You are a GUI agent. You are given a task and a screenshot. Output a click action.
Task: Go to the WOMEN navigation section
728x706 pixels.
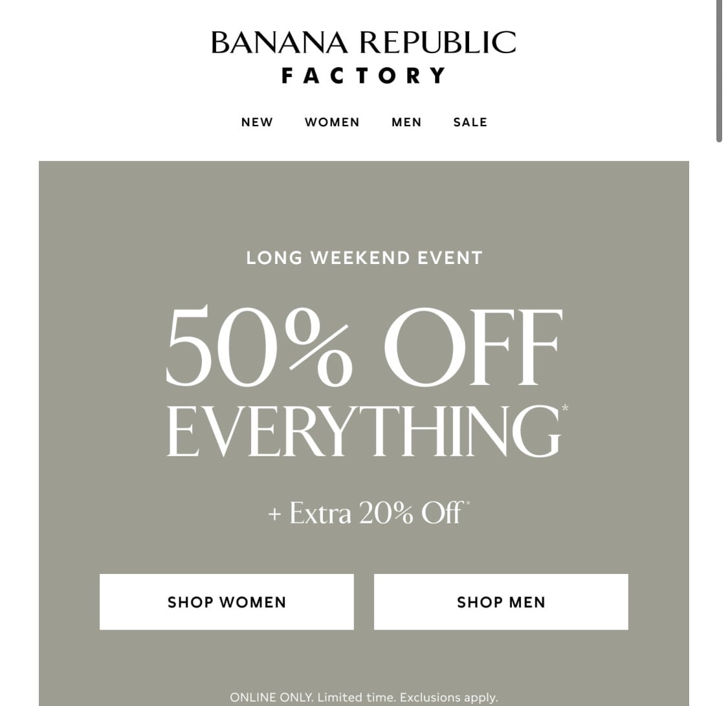(x=332, y=122)
